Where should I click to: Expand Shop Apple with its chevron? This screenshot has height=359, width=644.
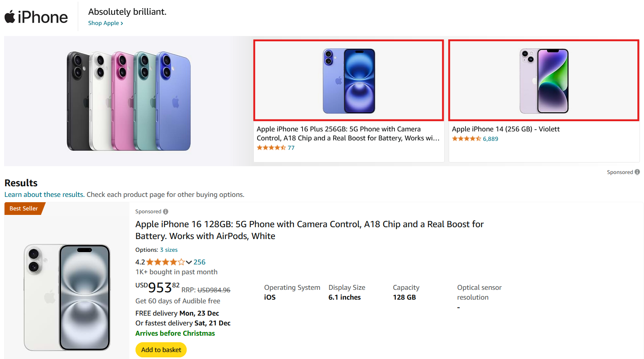point(105,23)
